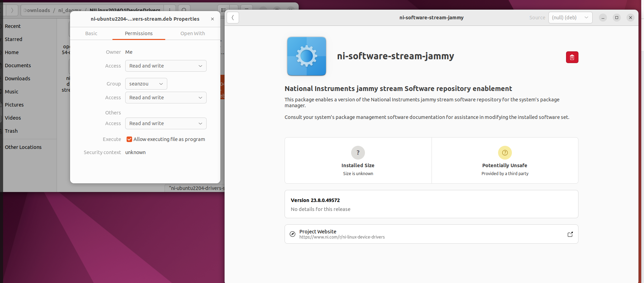Image resolution: width=644 pixels, height=283 pixels.
Task: Go back using the Software back arrow
Action: point(233,18)
